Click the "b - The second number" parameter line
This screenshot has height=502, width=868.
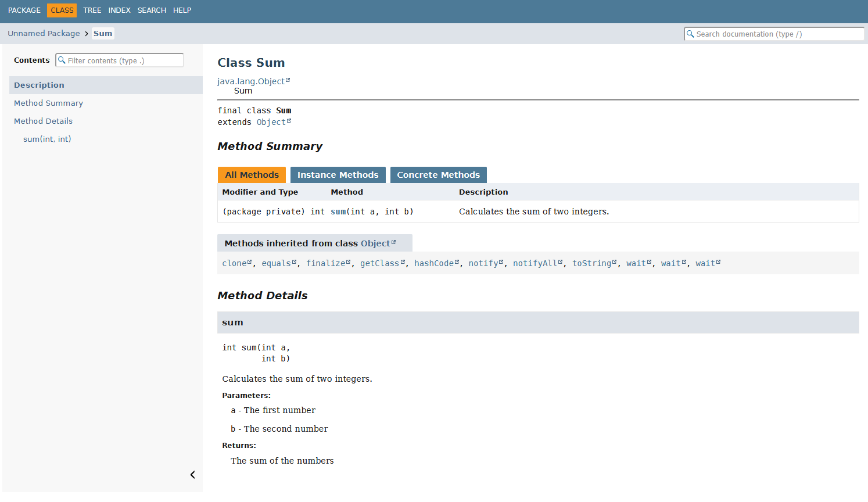(279, 429)
